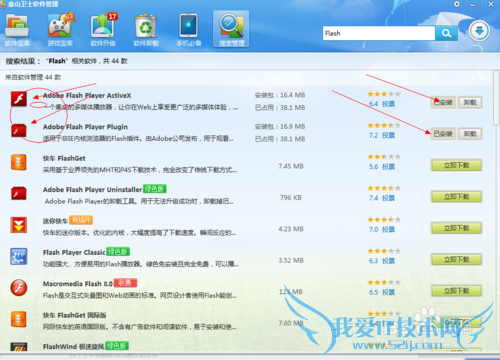Click the star rating of Flash Player ActiveX
The image size is (500, 360).
click(384, 94)
